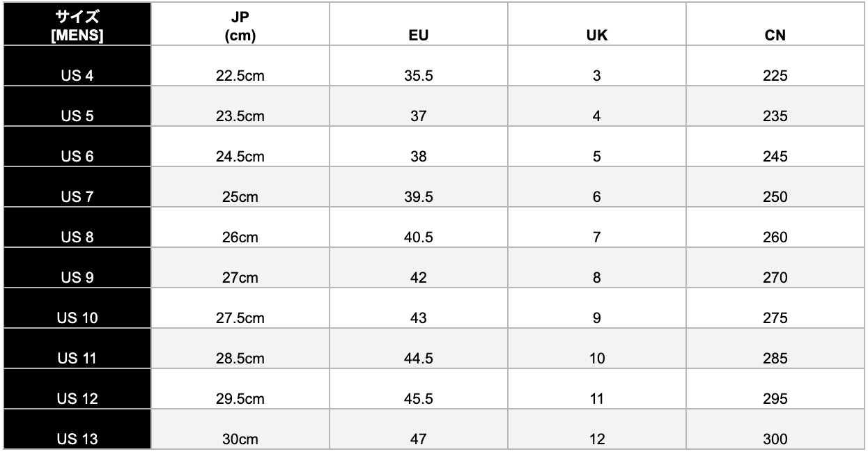868x454 pixels.
Task: Select the UK column header
Action: [597, 24]
